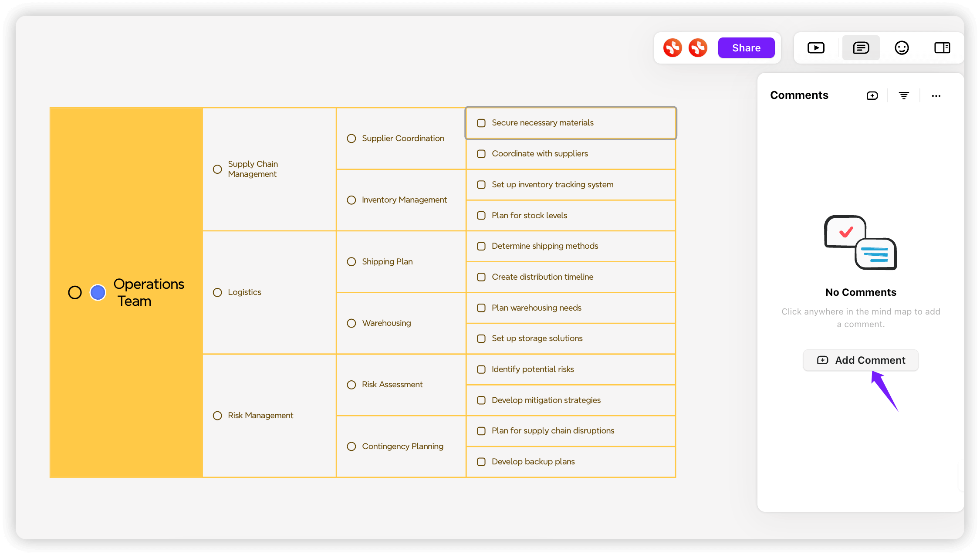Check the Plan for stock levels checkbox
Screen dimensions: 980x555
click(481, 215)
